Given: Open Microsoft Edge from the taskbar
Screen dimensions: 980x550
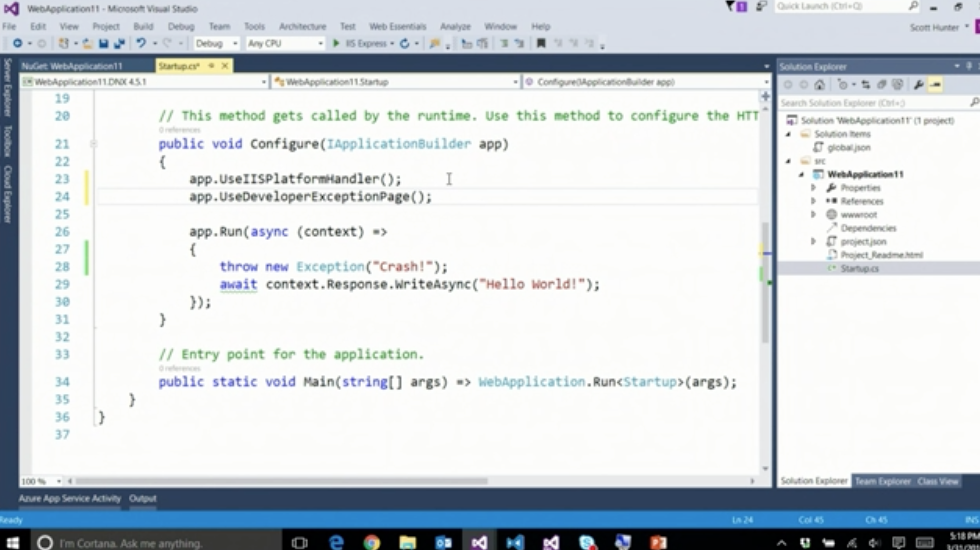Looking at the screenshot, I should [x=336, y=542].
